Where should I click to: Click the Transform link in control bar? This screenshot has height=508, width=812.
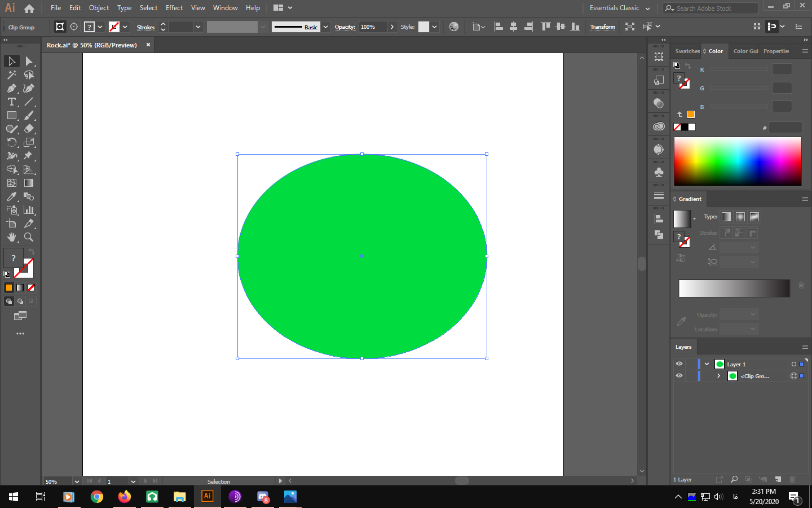point(602,27)
